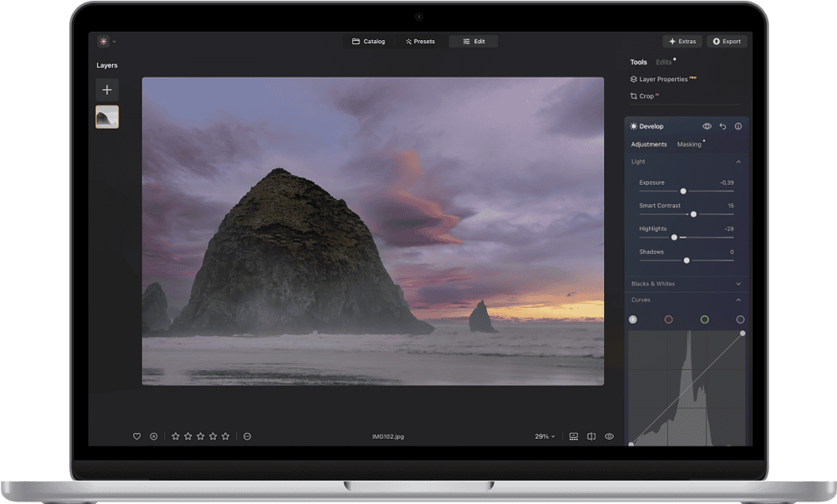Open Layer Properties tool
Screen dimensions: 837x504
663,79
